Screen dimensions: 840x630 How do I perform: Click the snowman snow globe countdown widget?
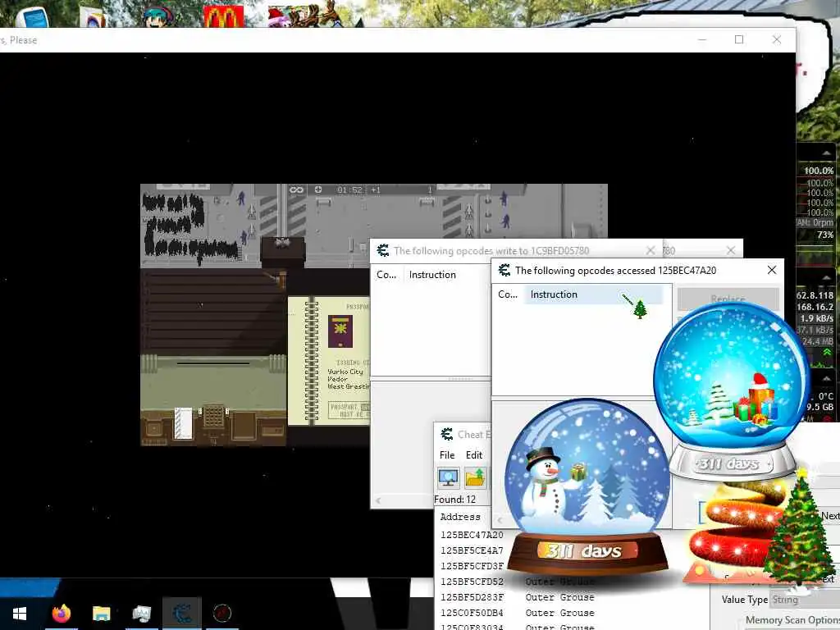click(587, 487)
